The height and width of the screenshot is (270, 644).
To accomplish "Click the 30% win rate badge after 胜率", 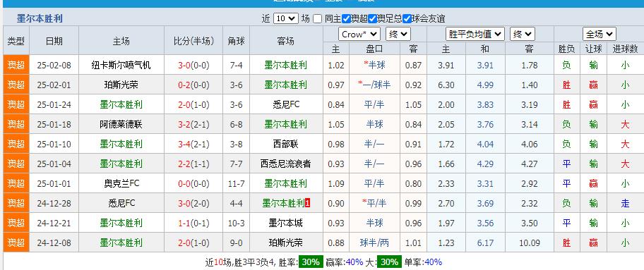I will coord(311,262).
